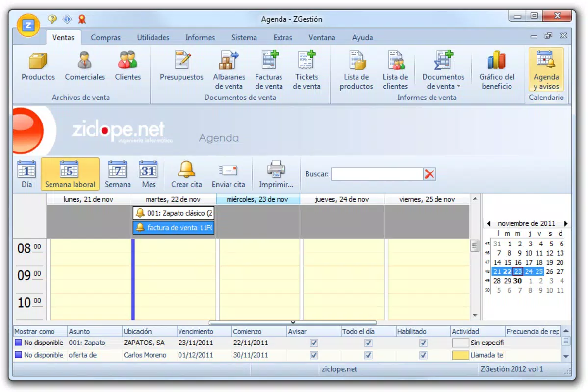The image size is (588, 392).
Task: Open Albaranes de venta
Action: point(229,71)
